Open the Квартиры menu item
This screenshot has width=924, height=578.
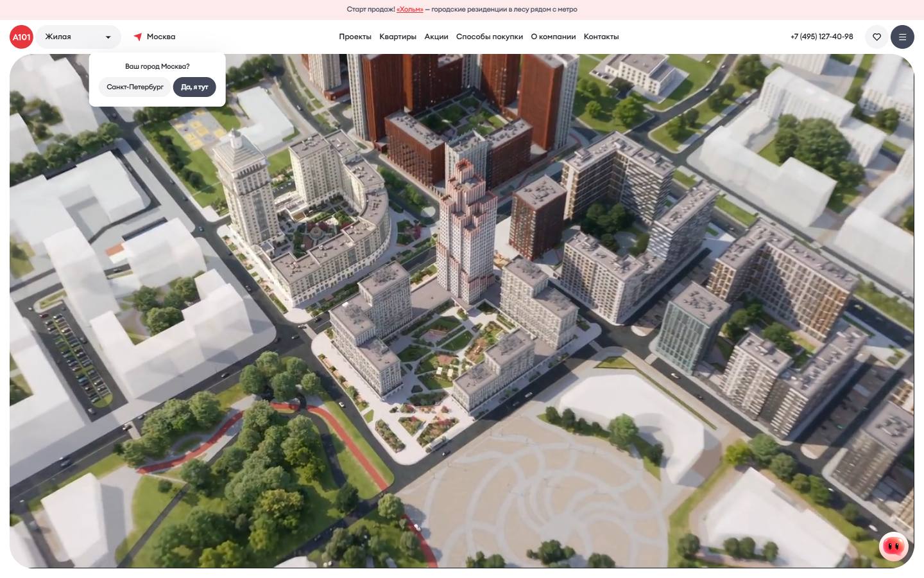(398, 37)
